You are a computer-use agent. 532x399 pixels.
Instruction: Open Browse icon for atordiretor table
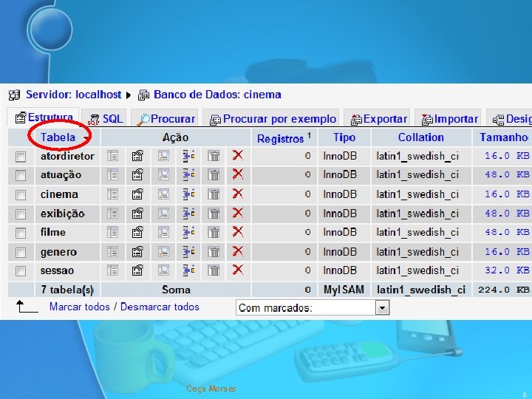112,156
